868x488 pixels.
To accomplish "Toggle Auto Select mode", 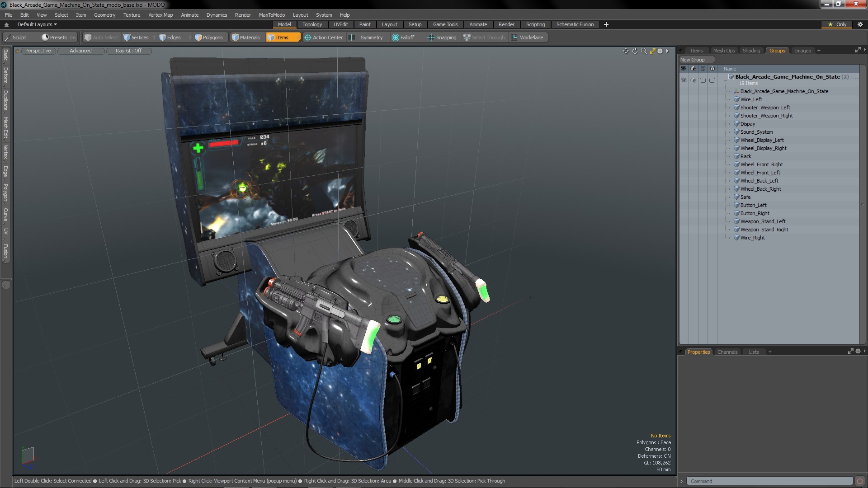I will pyautogui.click(x=101, y=38).
